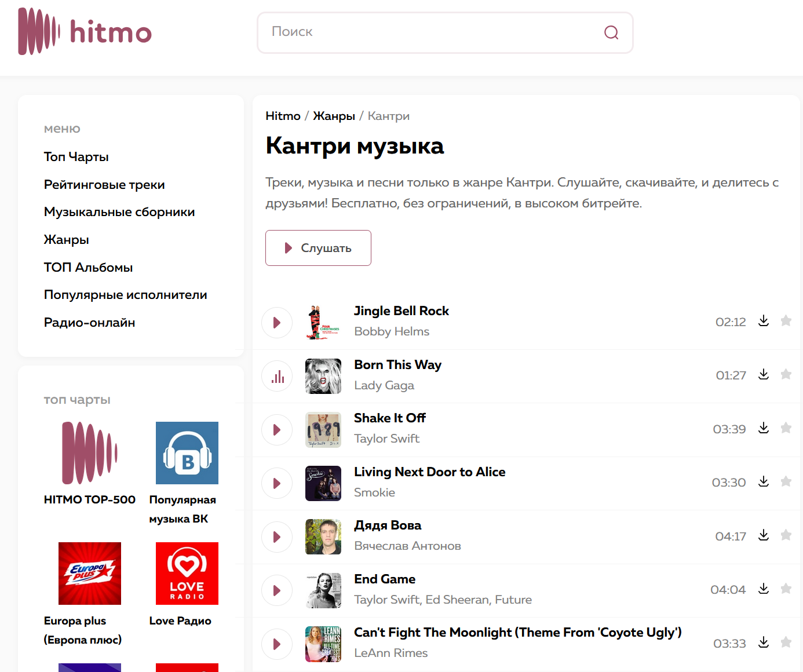Download Jingle Bell Rock

click(x=764, y=321)
